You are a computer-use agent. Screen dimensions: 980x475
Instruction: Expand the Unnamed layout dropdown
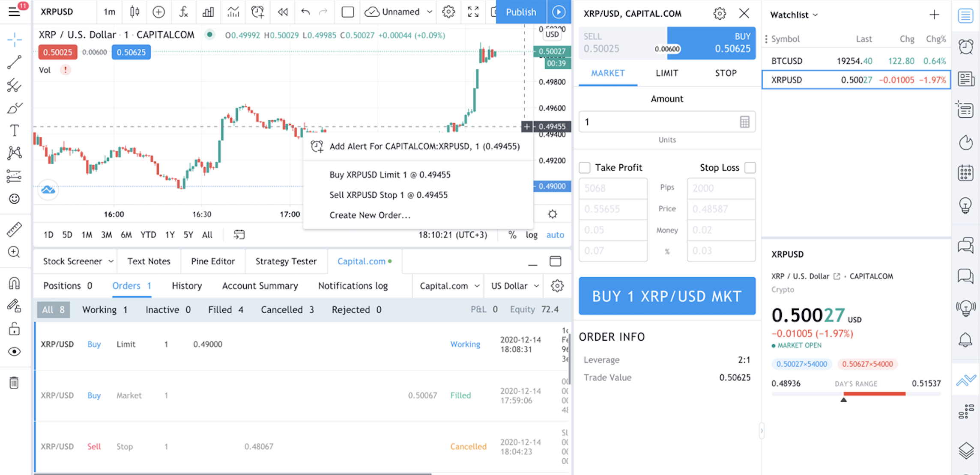[430, 12]
